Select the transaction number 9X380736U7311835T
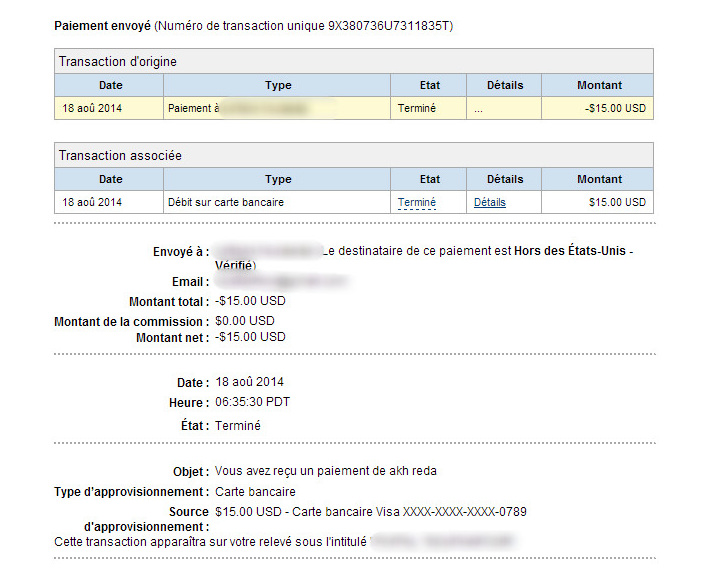Image resolution: width=714 pixels, height=569 pixels. click(388, 26)
